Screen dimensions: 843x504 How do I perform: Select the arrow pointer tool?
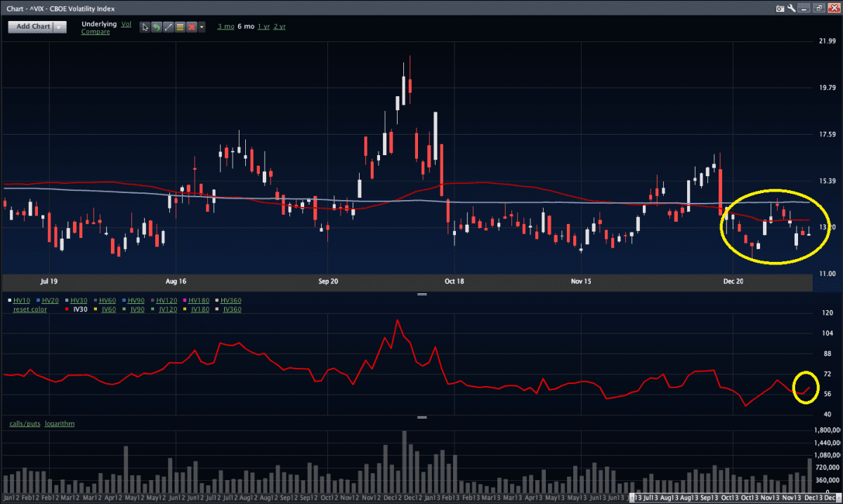(x=145, y=27)
